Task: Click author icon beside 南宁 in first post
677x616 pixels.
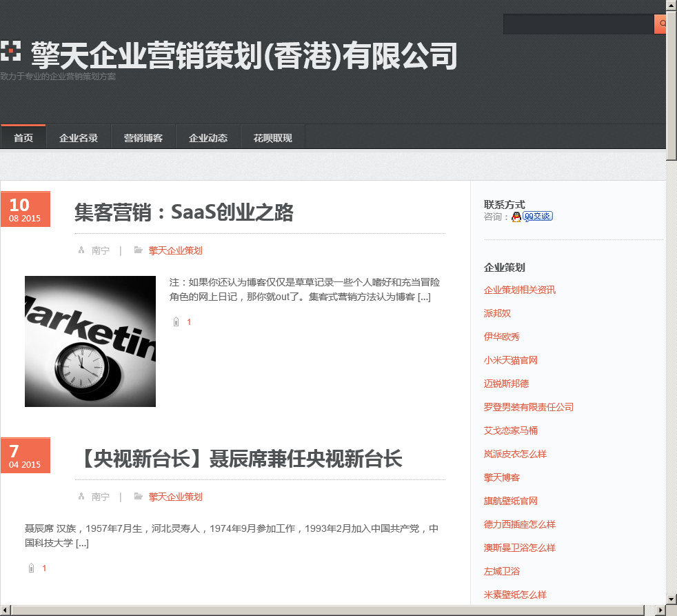Action: [81, 250]
